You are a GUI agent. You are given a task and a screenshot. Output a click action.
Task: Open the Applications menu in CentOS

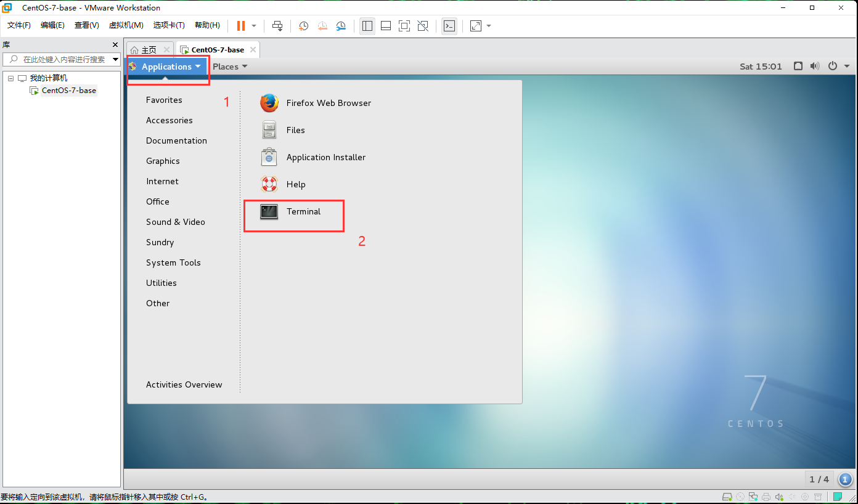coord(166,67)
